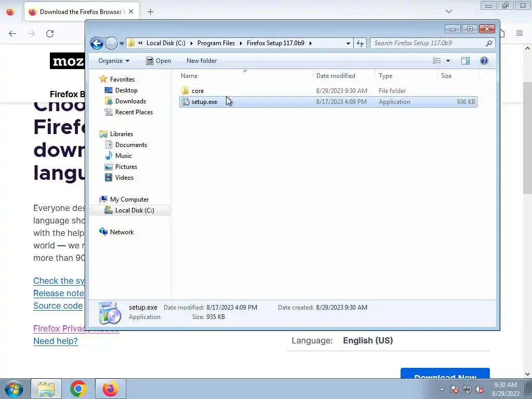Open the view options dropdown arrow
This screenshot has width=532, height=399.
click(448, 61)
